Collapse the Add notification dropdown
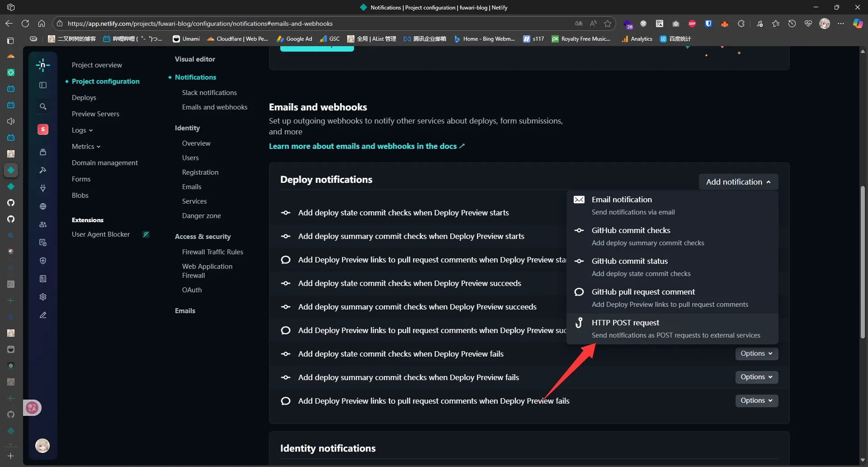Screen dimensions: 868x467 (738, 182)
